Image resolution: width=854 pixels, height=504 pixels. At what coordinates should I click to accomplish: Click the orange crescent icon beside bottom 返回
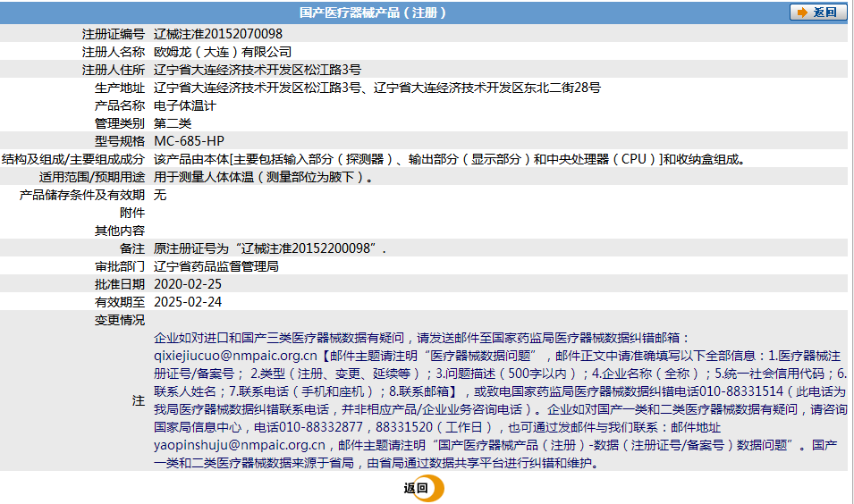tap(435, 488)
